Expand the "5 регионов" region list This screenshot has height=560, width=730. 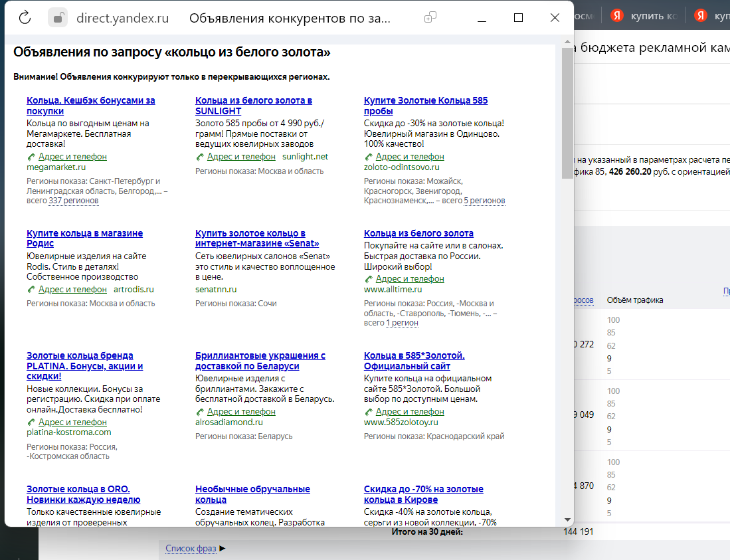pos(484,201)
